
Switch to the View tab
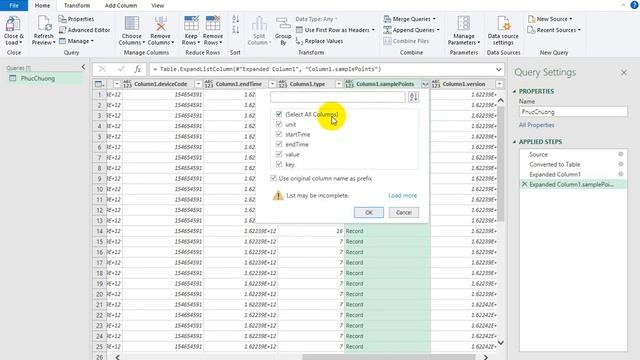[158, 6]
